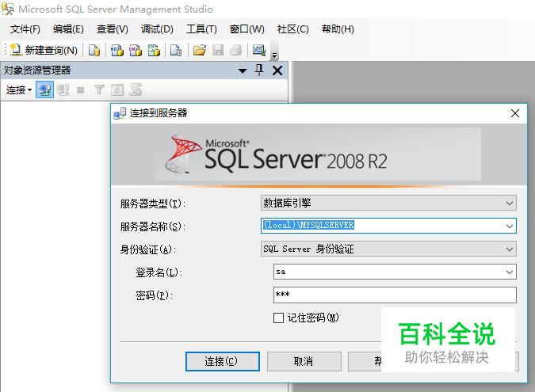Click the SSMS application icon in title bar

(8, 9)
